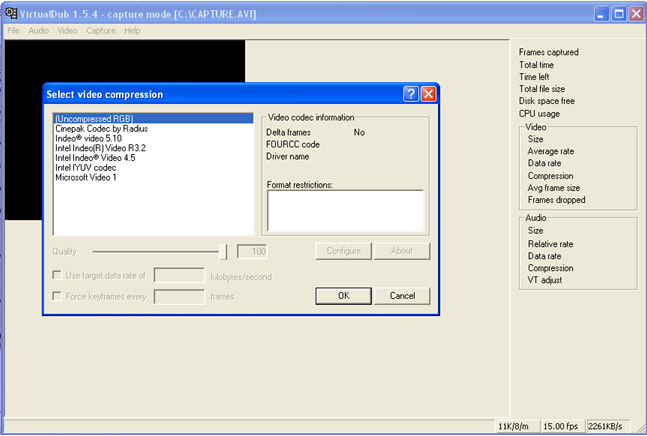
Task: Click the VirtualDub title bar icon
Action: (x=11, y=13)
